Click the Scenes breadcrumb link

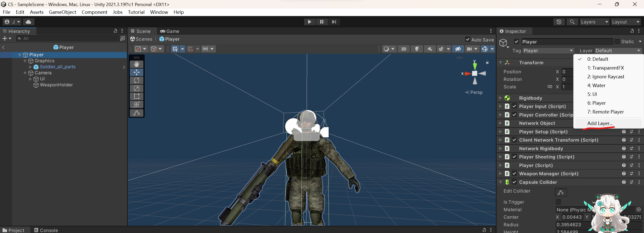pyautogui.click(x=141, y=39)
